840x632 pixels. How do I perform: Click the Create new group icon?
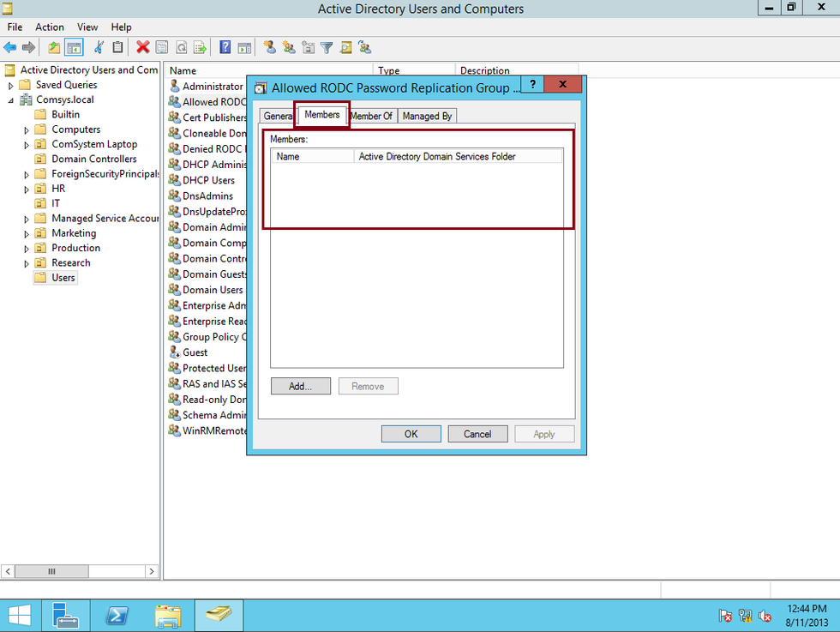(x=290, y=48)
